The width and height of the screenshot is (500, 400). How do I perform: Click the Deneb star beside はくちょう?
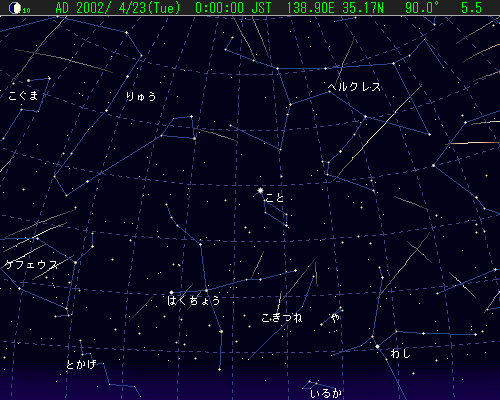click(171, 293)
